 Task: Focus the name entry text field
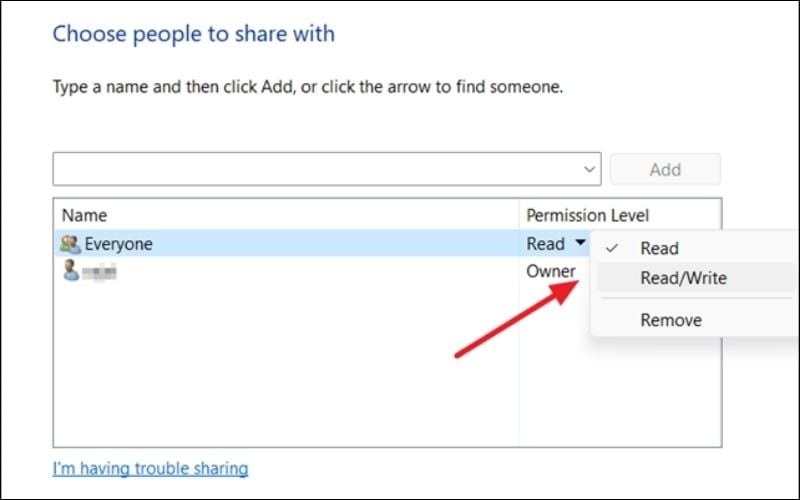coord(315,169)
